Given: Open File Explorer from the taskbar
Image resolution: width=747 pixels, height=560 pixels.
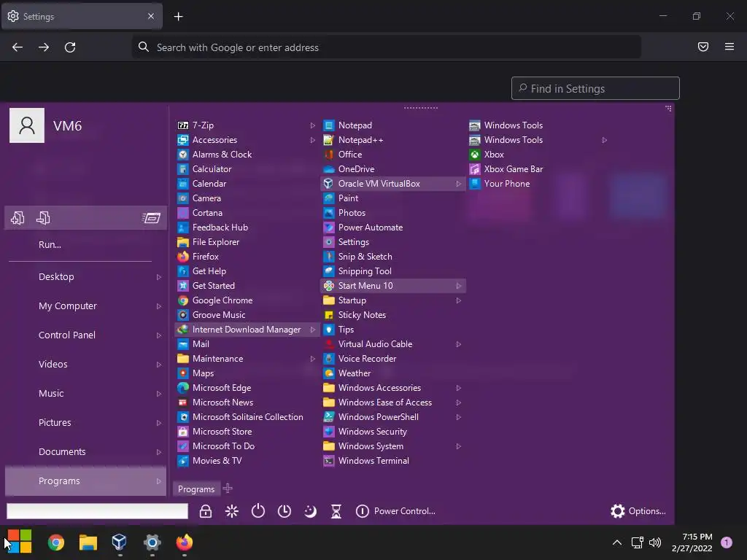Looking at the screenshot, I should click(x=88, y=542).
